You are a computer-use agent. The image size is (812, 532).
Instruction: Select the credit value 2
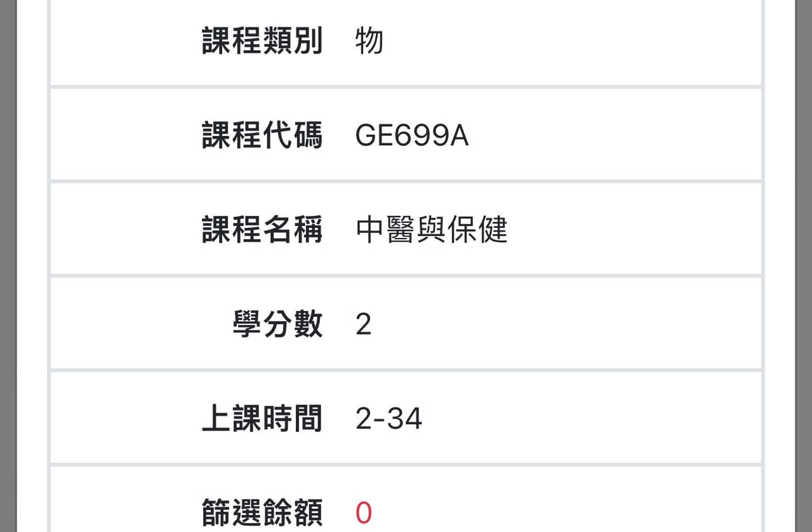click(363, 325)
